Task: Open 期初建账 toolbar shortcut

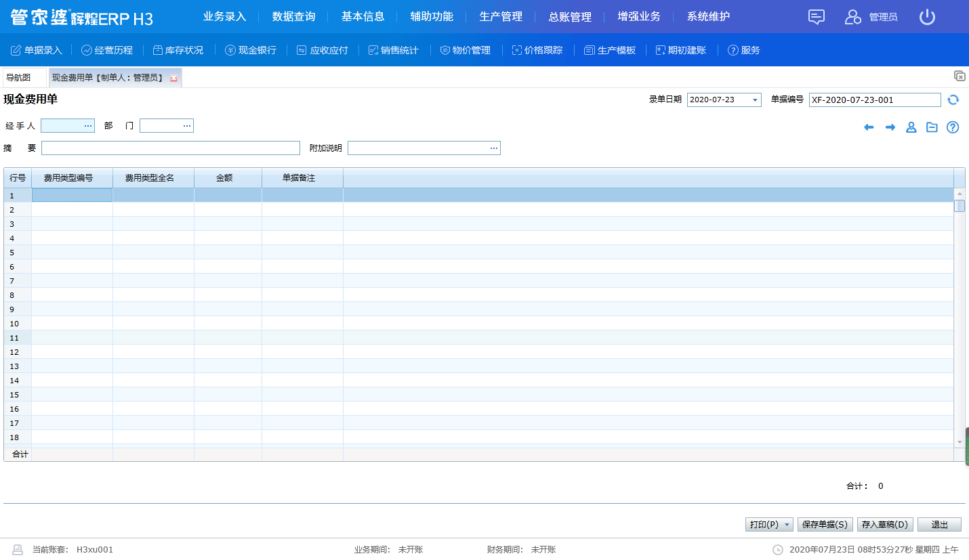Action: 680,50
